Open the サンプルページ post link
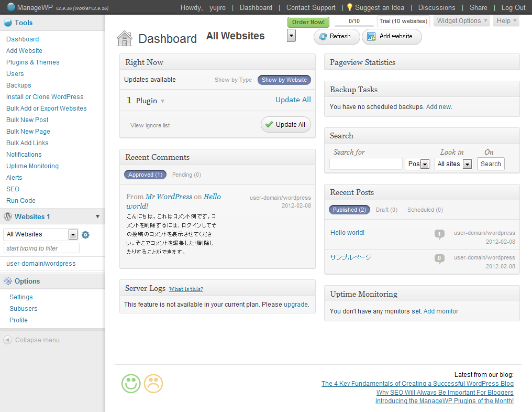Viewport: 532px width, 412px height. (x=351, y=257)
